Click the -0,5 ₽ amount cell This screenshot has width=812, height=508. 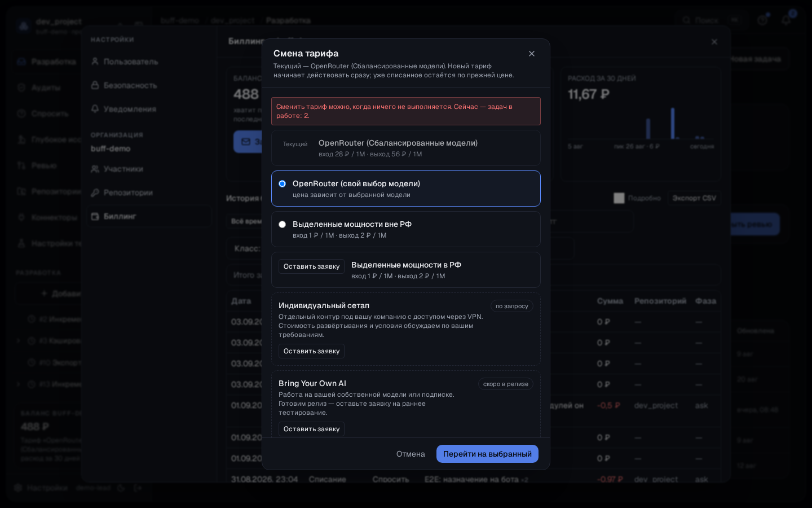coord(609,405)
